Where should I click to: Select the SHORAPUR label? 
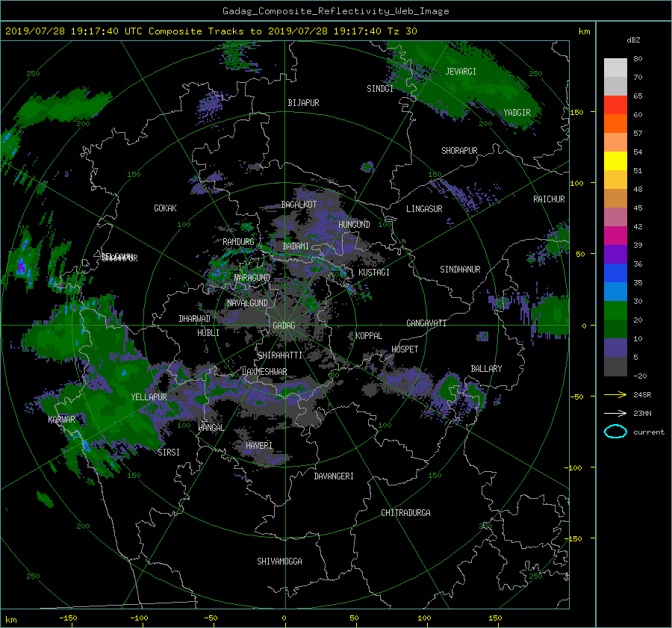(459, 151)
